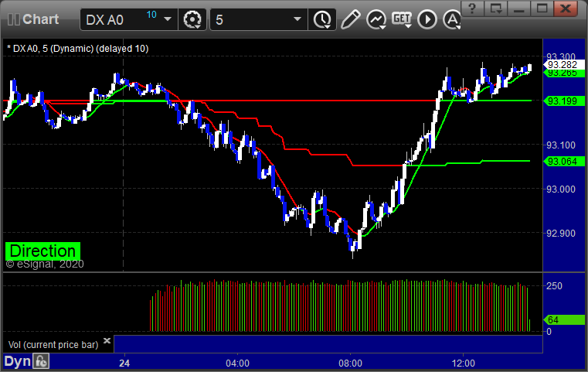Maximize the chart window

click(x=542, y=9)
